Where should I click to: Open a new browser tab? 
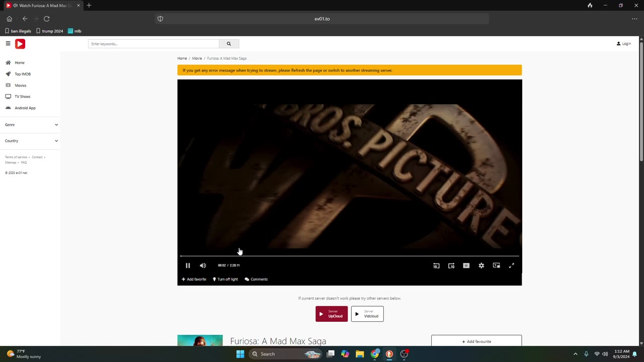click(89, 6)
